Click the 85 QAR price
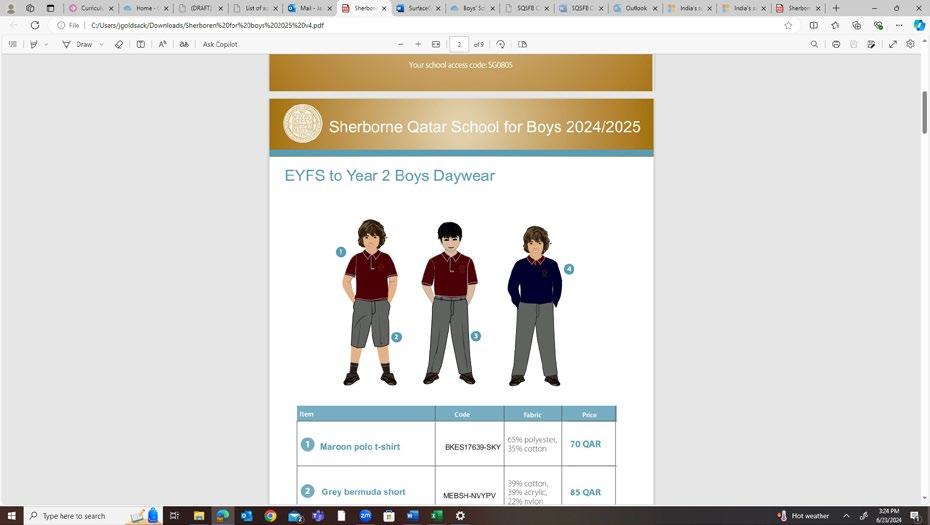Image resolution: width=930 pixels, height=525 pixels. coord(585,492)
